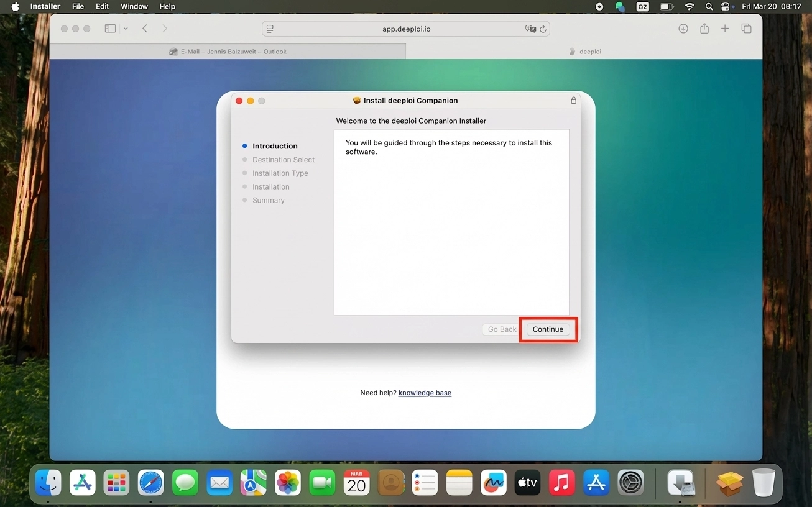Open Freeform from the Dock
Screen dimensions: 812x507
click(x=493, y=482)
